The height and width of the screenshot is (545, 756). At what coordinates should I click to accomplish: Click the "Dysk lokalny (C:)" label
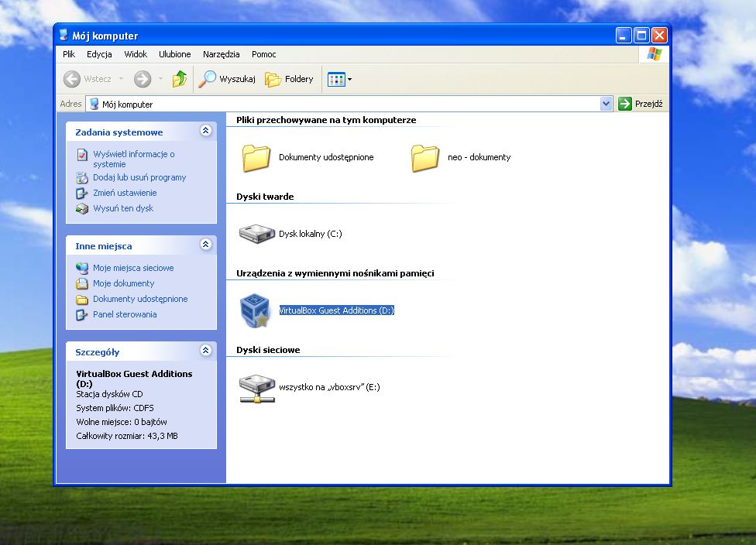click(x=311, y=234)
